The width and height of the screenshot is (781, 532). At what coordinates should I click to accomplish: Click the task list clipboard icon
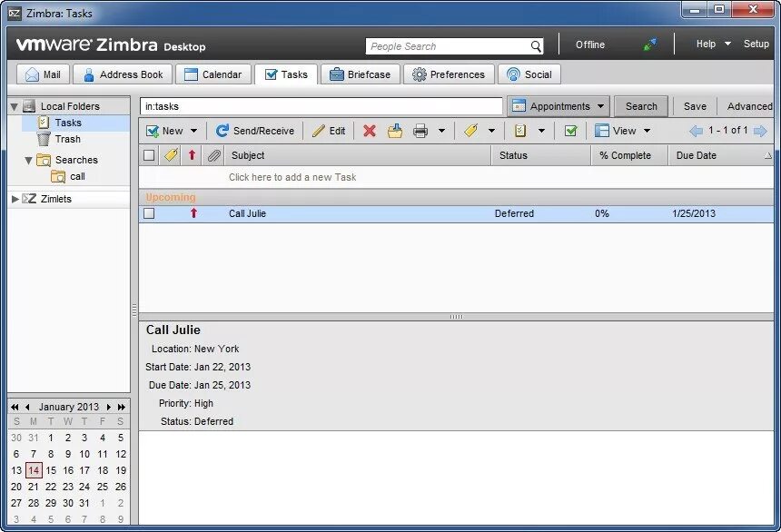point(520,131)
